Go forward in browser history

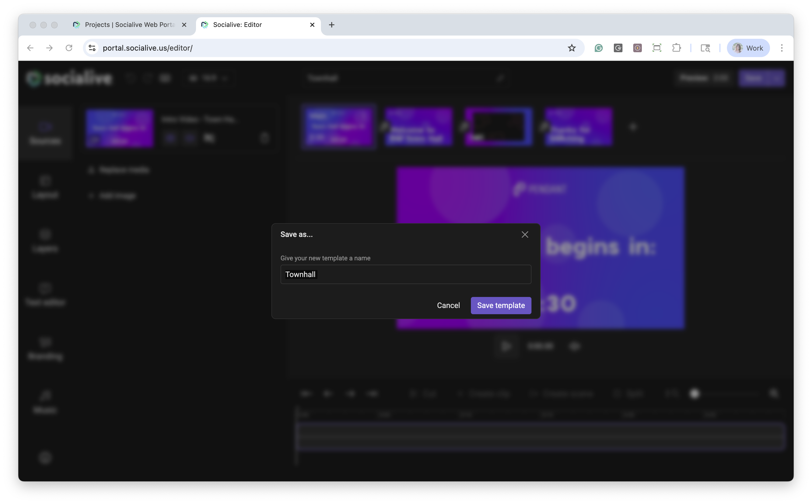tap(49, 48)
